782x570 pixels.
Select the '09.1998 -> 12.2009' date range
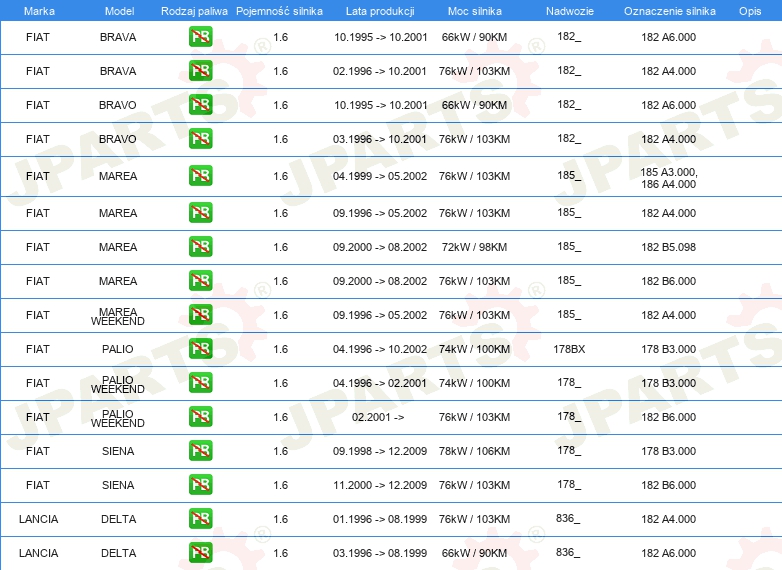coord(380,451)
